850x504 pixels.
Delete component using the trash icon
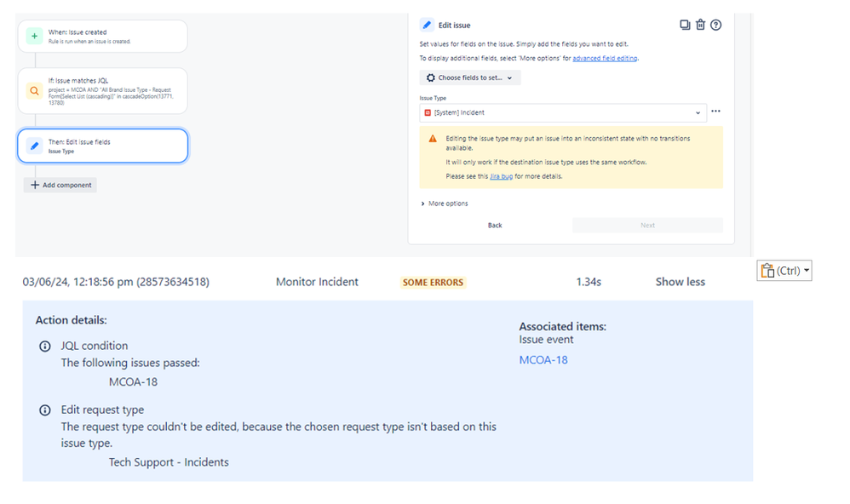tap(700, 25)
